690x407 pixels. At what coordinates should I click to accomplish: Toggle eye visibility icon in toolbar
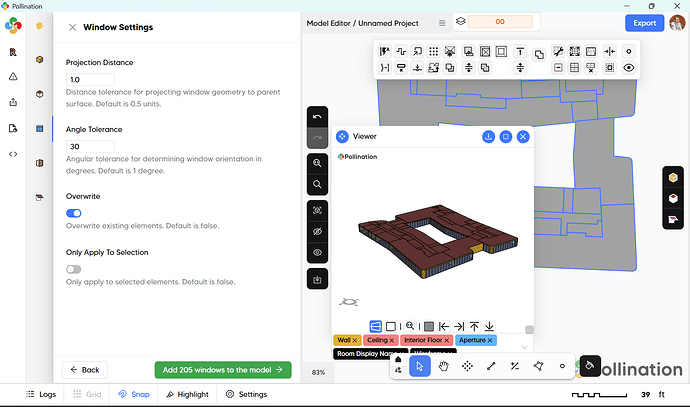[629, 68]
